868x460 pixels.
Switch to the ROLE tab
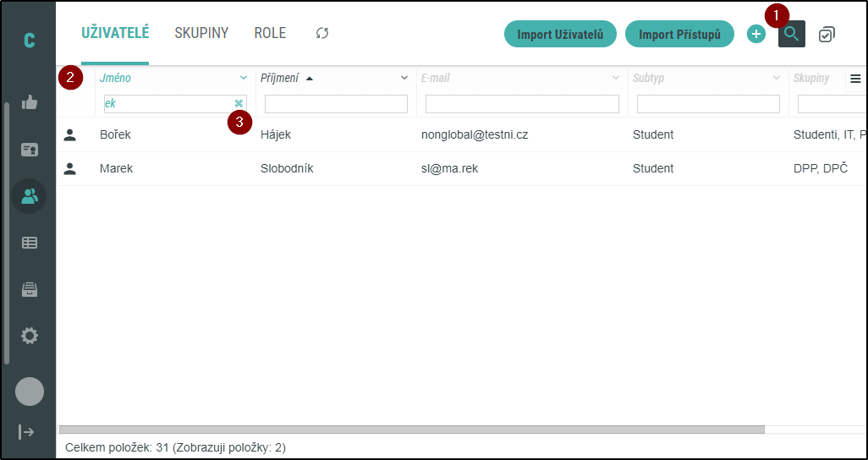[x=270, y=34]
